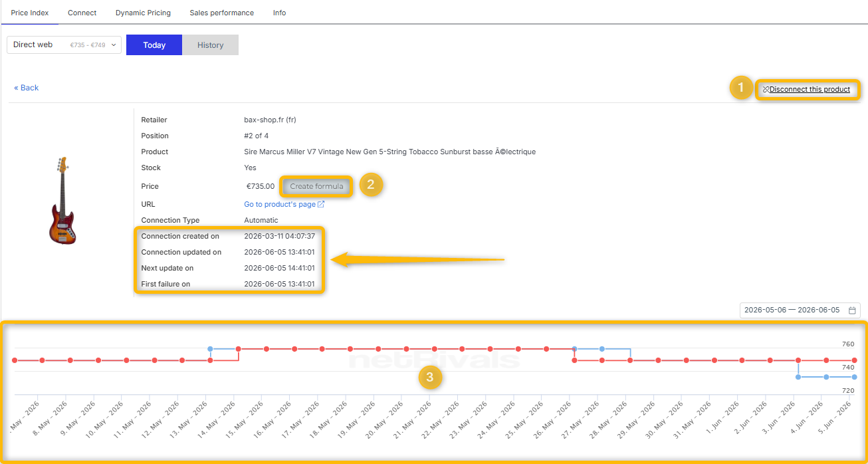Open the Sales performance tab
This screenshot has width=868, height=464.
tap(222, 13)
